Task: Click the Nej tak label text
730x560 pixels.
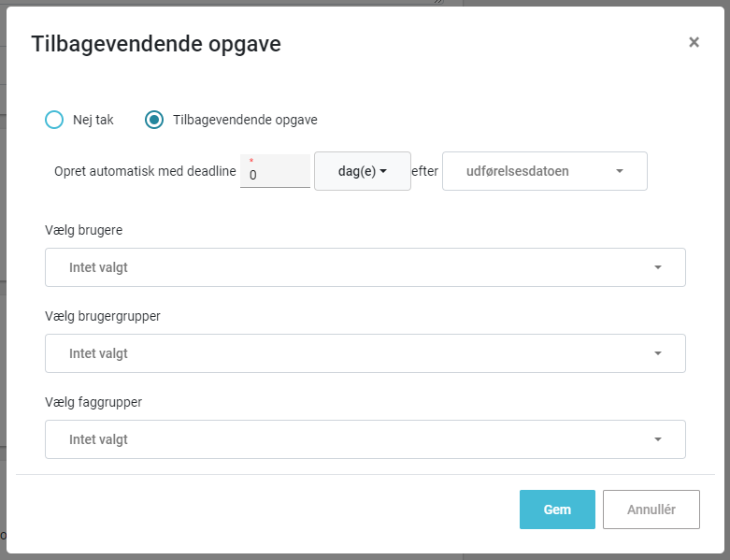Action: click(93, 120)
